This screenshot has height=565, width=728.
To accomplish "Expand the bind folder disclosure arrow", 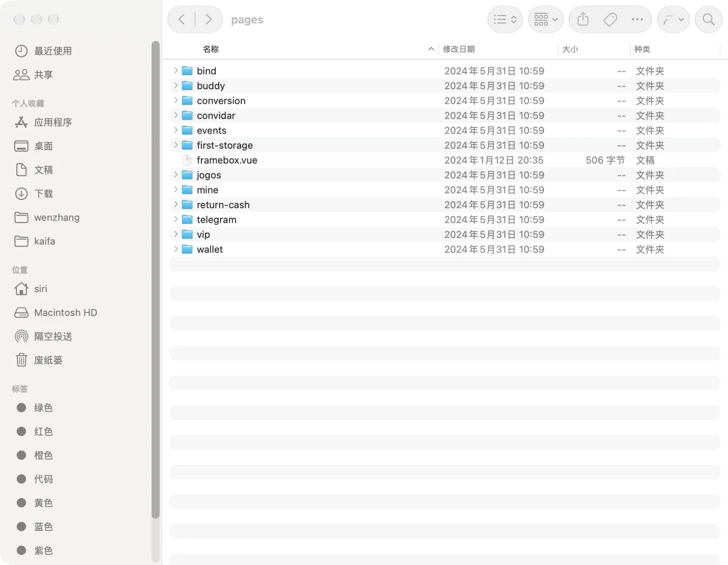I will click(x=176, y=71).
